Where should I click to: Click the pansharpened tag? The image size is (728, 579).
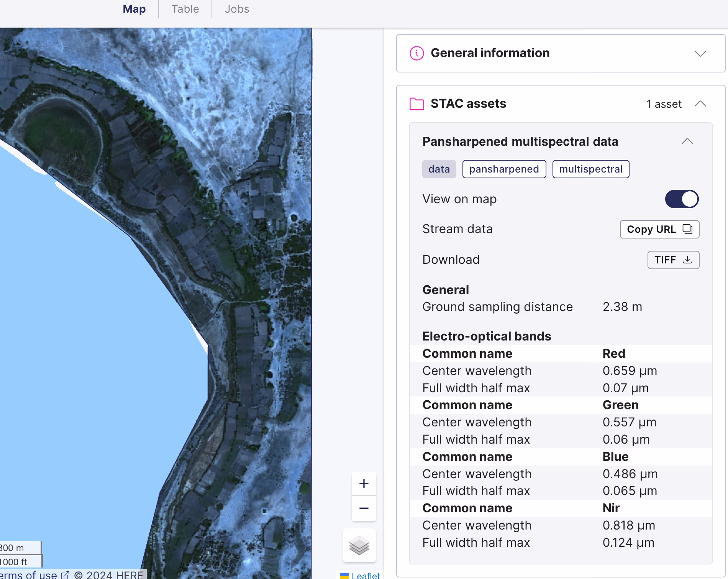[x=504, y=169]
